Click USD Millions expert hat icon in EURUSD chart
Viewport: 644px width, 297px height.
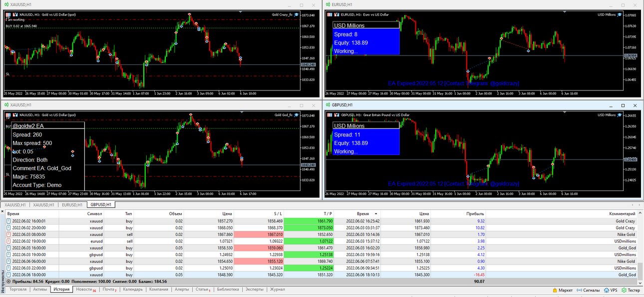[x=620, y=14]
